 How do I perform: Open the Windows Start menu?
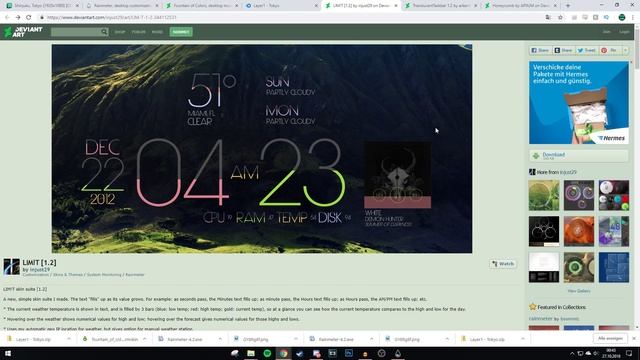tap(7, 353)
